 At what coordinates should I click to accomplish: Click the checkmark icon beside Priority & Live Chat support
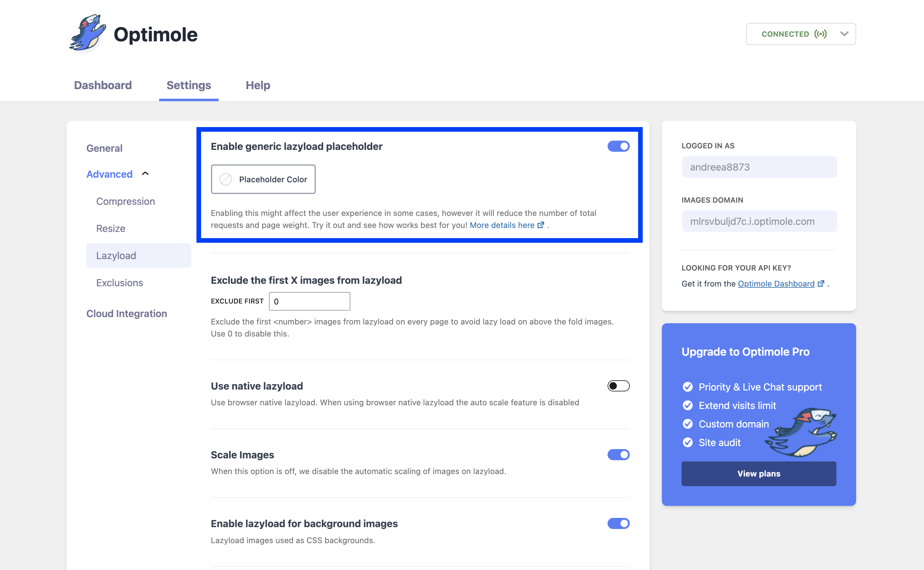[x=688, y=386]
